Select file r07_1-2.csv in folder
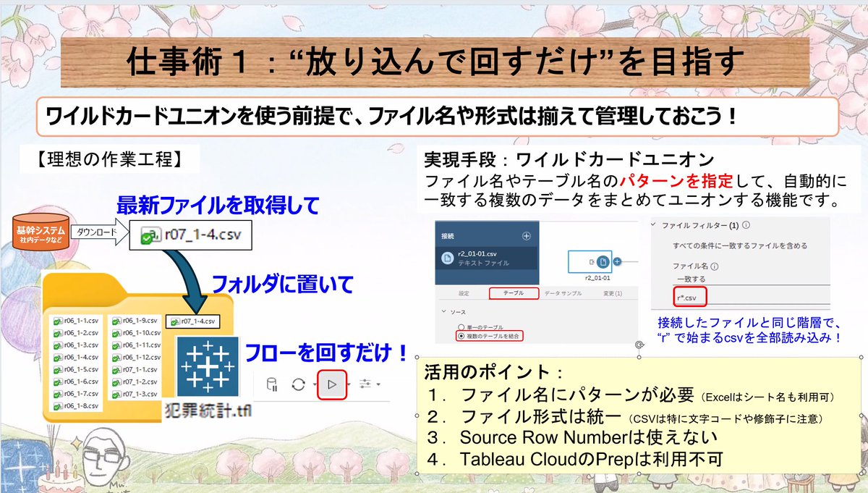Screen dimensions: 868x493 133,382
